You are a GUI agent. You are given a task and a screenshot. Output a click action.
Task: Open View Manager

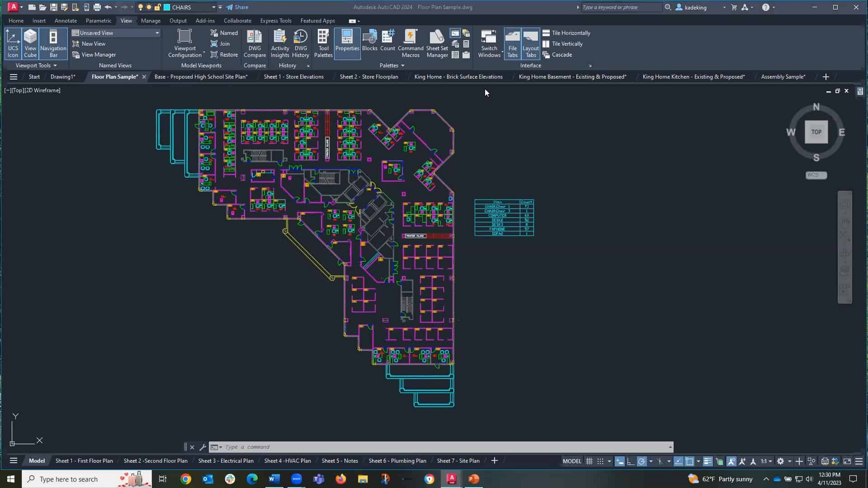tap(94, 55)
